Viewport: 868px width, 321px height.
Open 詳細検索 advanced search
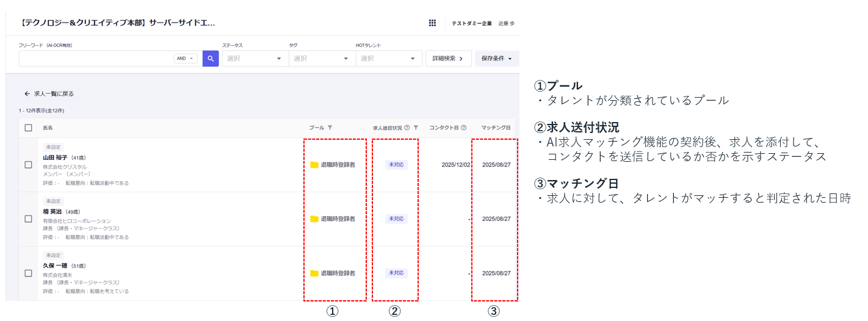[x=448, y=59]
